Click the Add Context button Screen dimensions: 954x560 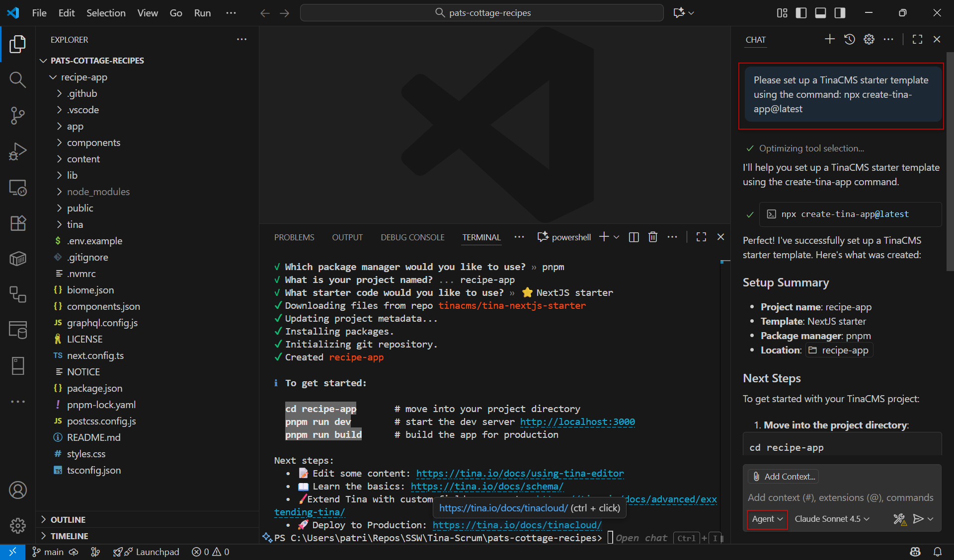pos(784,477)
